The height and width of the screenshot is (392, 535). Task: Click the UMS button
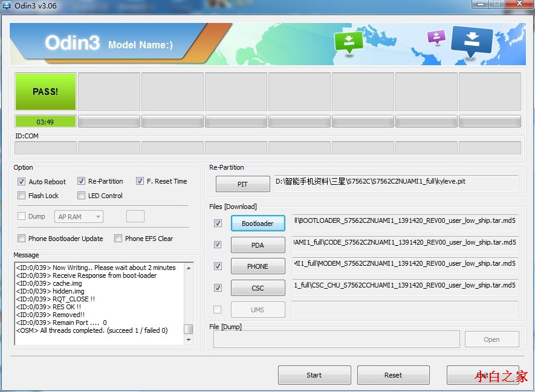point(258,310)
